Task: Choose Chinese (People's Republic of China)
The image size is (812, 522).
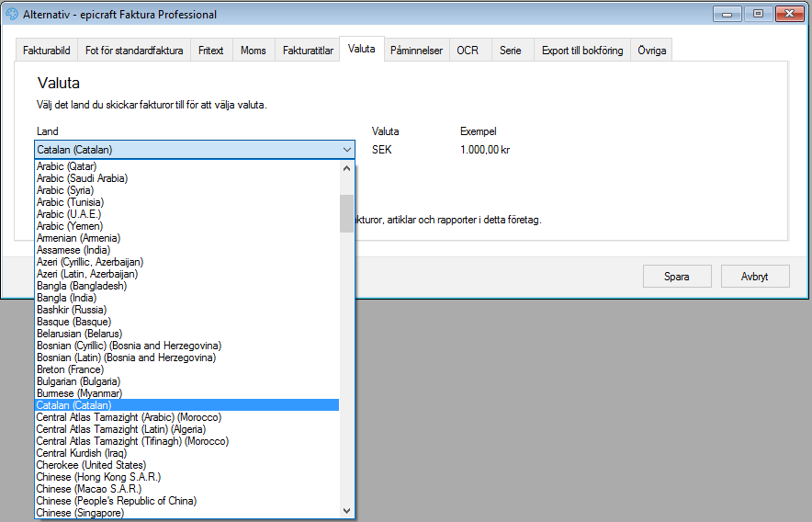Action: tap(187, 500)
